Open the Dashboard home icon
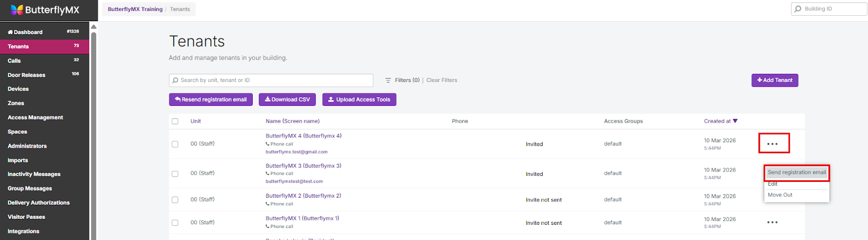The width and height of the screenshot is (868, 240). (10, 33)
